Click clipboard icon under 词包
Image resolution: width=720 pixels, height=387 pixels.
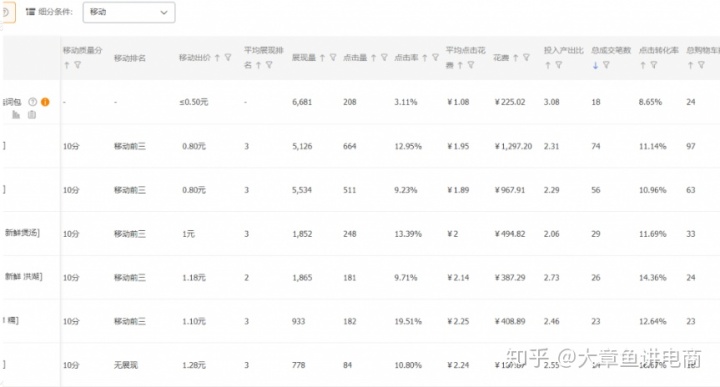(32, 115)
